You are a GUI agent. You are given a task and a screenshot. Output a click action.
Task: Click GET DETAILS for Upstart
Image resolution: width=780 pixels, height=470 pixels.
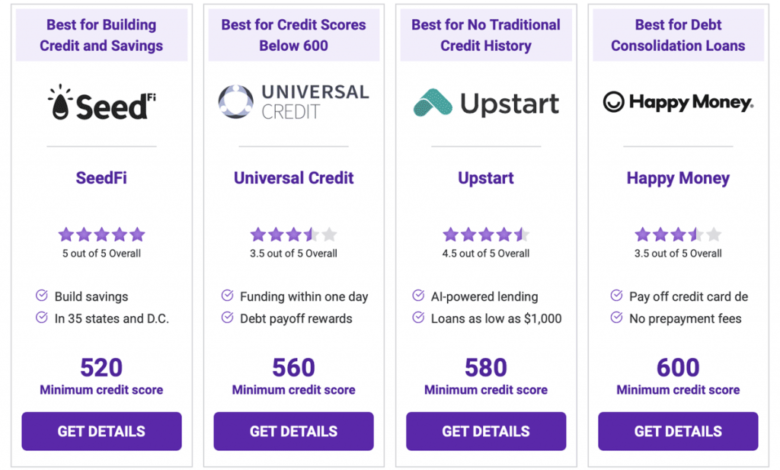click(x=486, y=431)
